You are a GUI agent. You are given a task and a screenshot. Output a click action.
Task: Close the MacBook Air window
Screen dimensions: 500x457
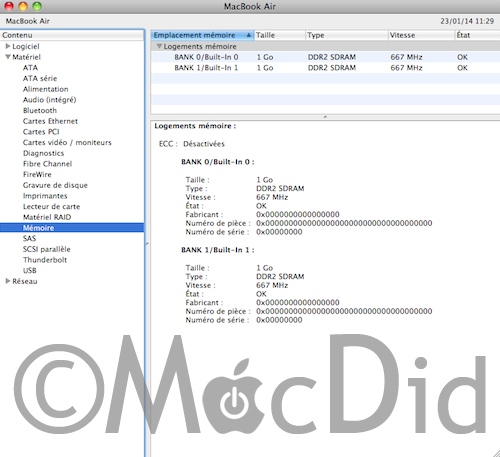coord(9,6)
